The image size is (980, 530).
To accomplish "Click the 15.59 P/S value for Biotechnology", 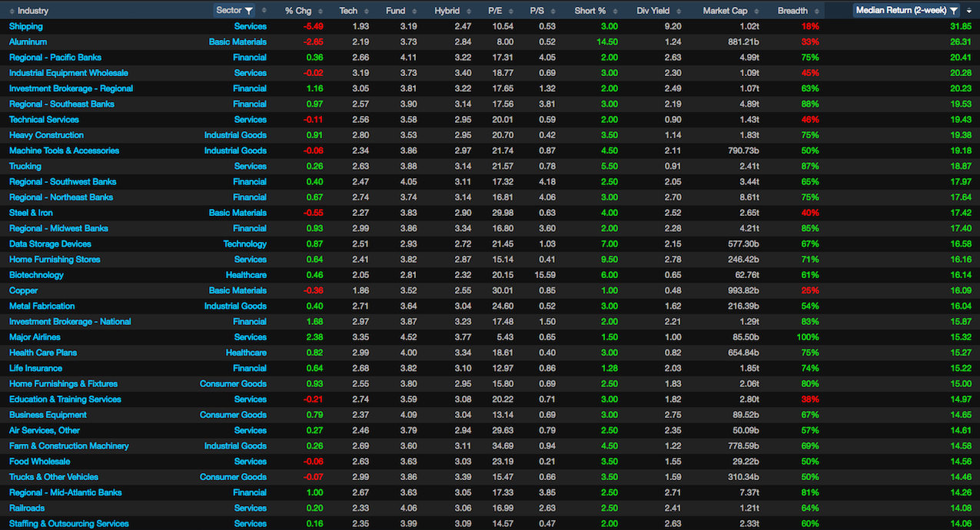I will coord(543,275).
